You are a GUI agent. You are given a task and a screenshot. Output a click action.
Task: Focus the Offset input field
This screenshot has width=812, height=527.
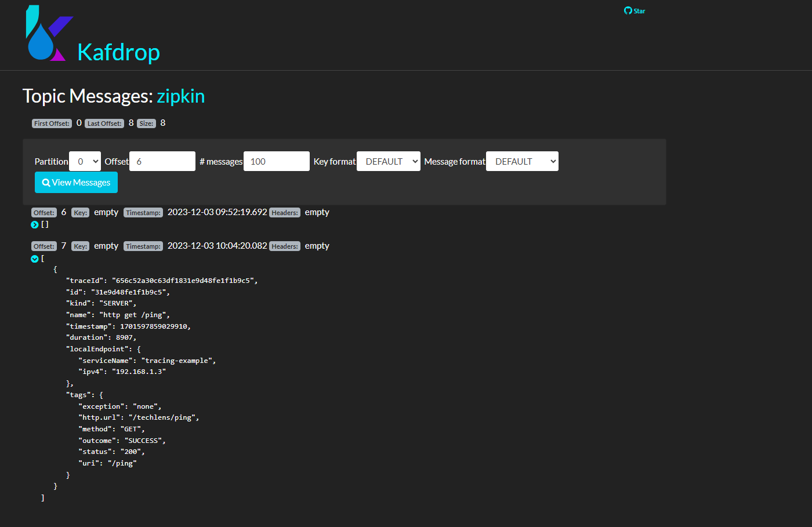click(x=162, y=161)
